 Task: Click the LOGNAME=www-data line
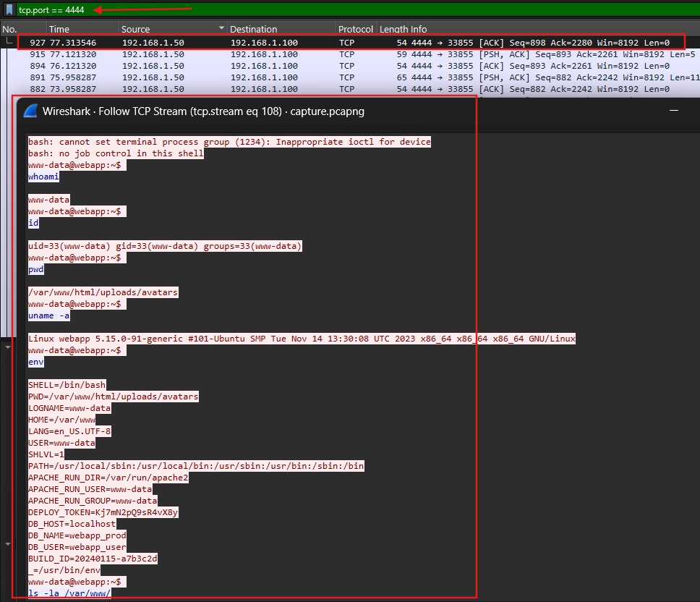69,408
